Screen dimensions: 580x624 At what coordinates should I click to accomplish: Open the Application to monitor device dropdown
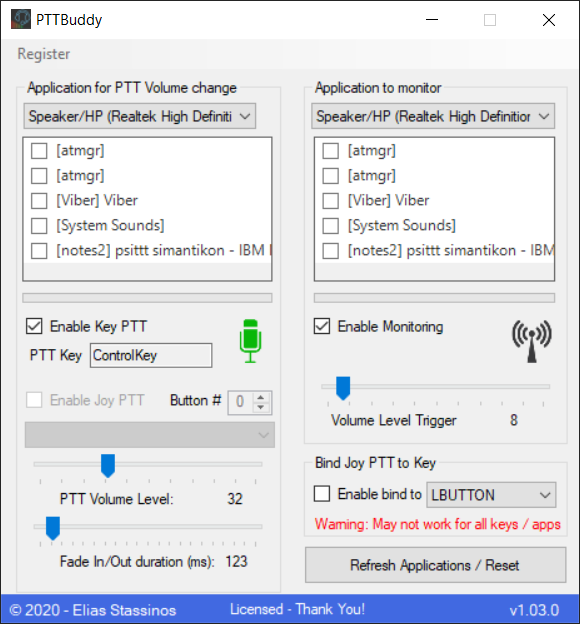point(433,116)
